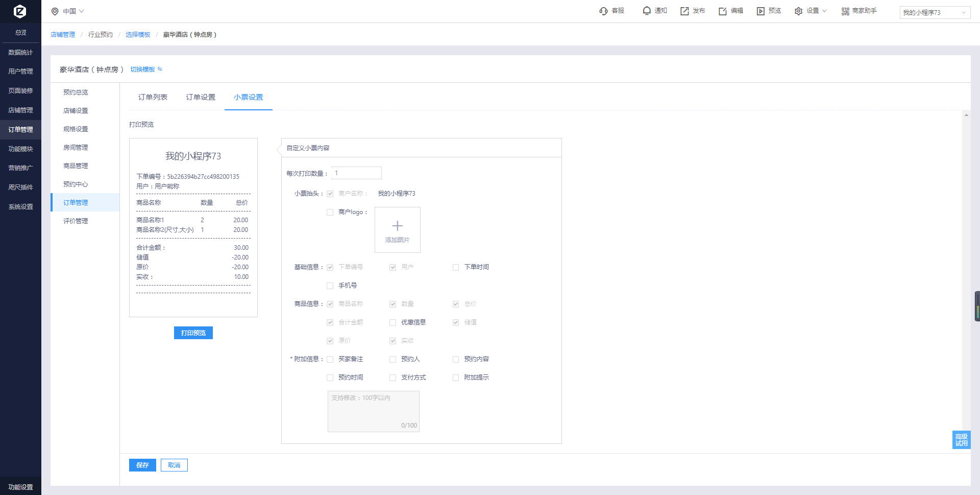Open 用户管理 in the left sidebar
Viewport: 980px width, 495px height.
pyautogui.click(x=20, y=72)
